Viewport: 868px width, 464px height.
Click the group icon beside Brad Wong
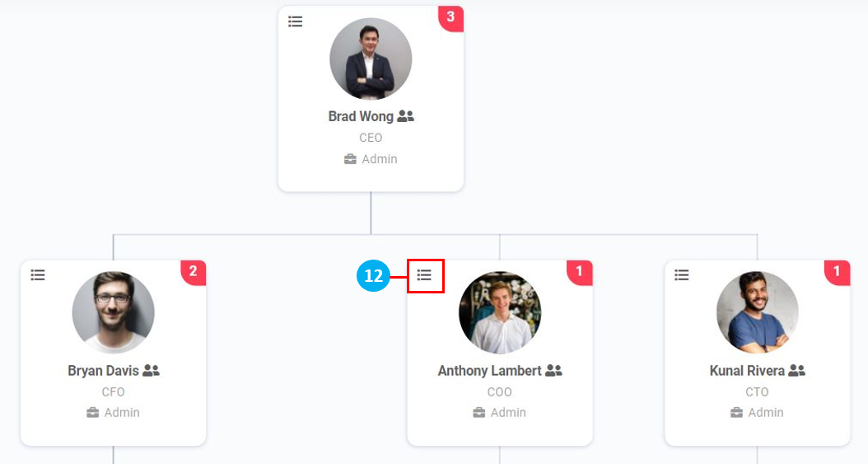[406, 117]
